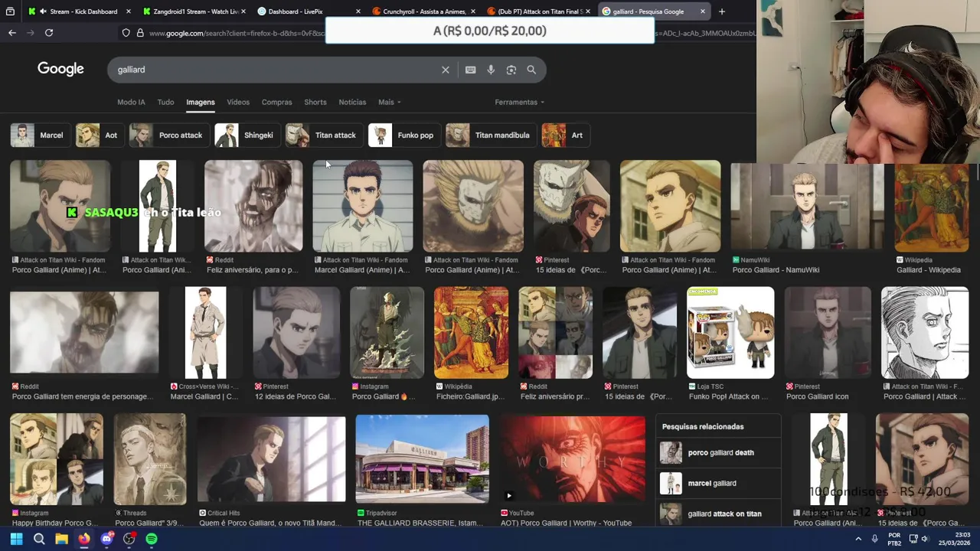Filter images by Funko pop chip

click(403, 135)
